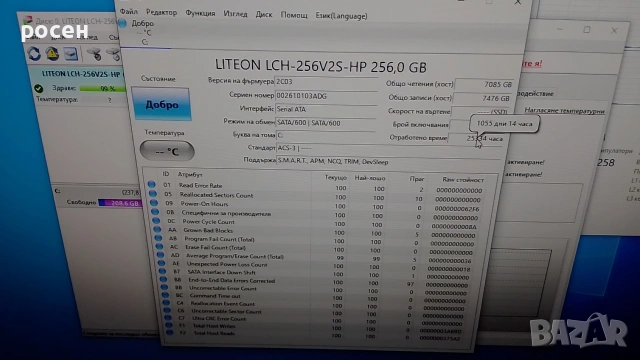This screenshot has width=640, height=360.
Task: Click the status dot for Total Host Reads
Action: (x=170, y=332)
